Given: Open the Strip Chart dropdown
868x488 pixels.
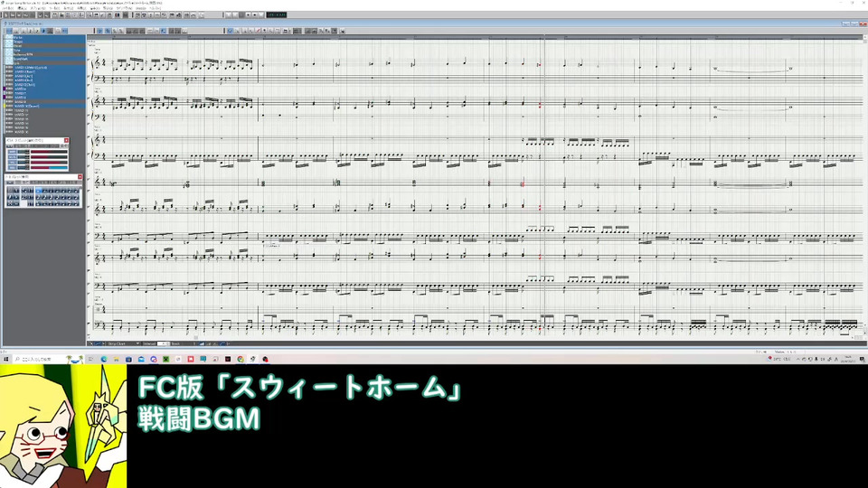Looking at the screenshot, I should tap(124, 343).
